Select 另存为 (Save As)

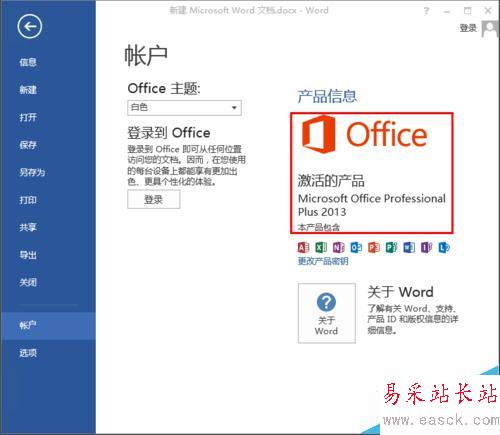click(x=32, y=172)
